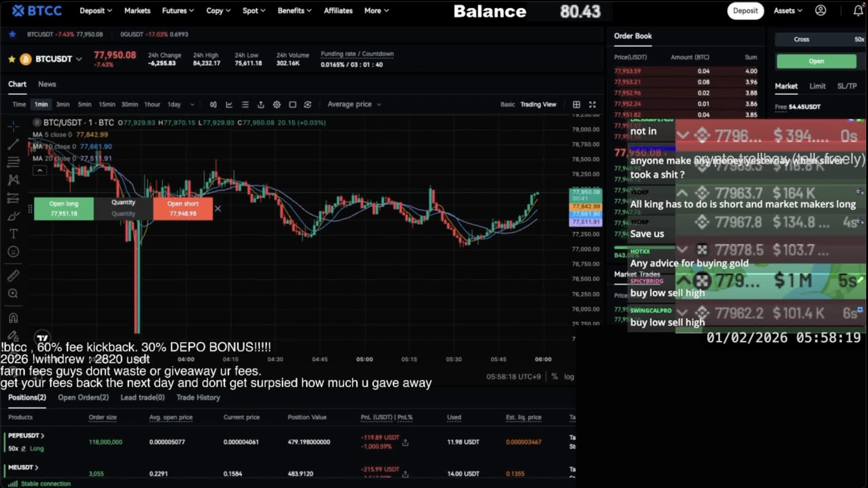
Task: Toggle lock drawing mode pencil
Action: click(x=13, y=335)
